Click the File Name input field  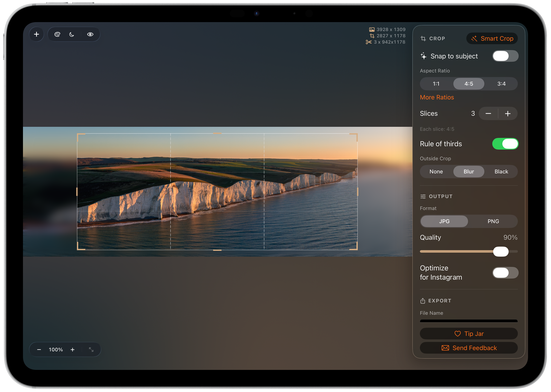(x=469, y=321)
